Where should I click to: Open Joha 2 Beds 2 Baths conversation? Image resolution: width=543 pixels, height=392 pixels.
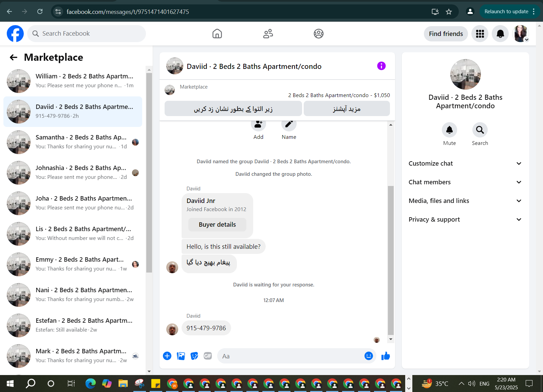pos(73,203)
